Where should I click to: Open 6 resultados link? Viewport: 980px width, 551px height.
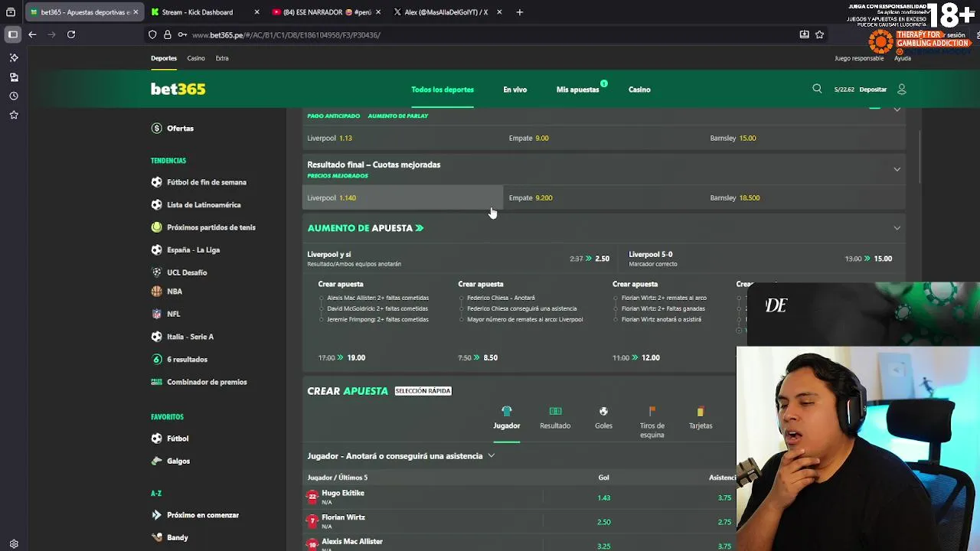[x=187, y=359]
